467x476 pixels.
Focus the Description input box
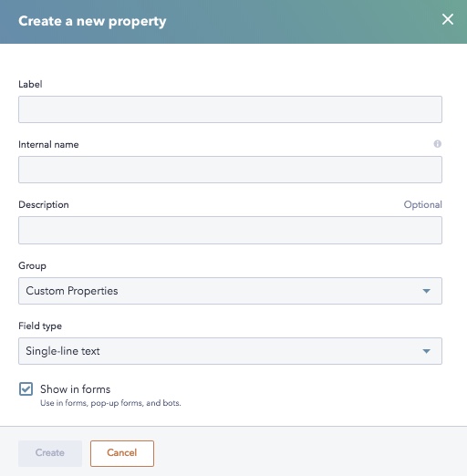[x=230, y=230]
